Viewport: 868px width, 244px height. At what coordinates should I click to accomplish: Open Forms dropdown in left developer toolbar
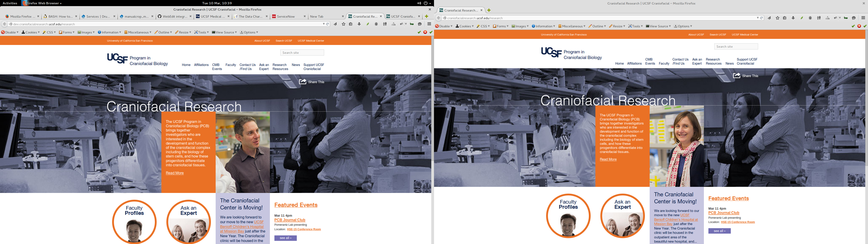click(67, 32)
